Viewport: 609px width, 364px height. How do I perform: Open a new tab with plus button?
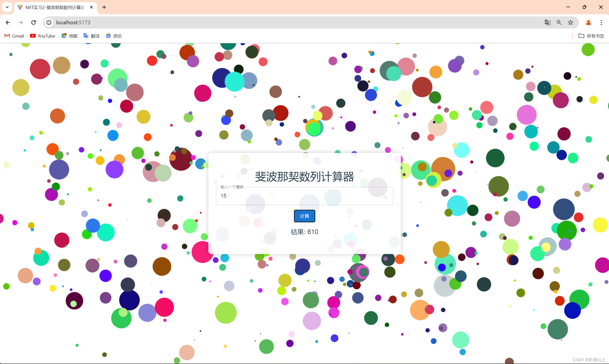point(104,7)
